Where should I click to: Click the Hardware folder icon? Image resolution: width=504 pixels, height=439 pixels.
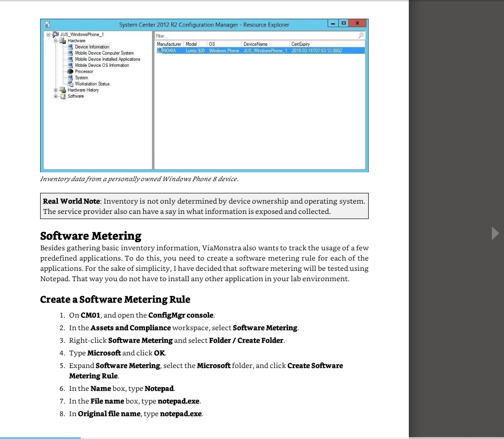(63, 41)
